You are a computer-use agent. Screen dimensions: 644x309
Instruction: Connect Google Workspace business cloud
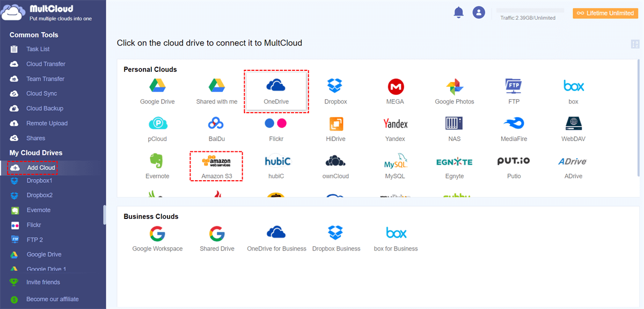[157, 239]
